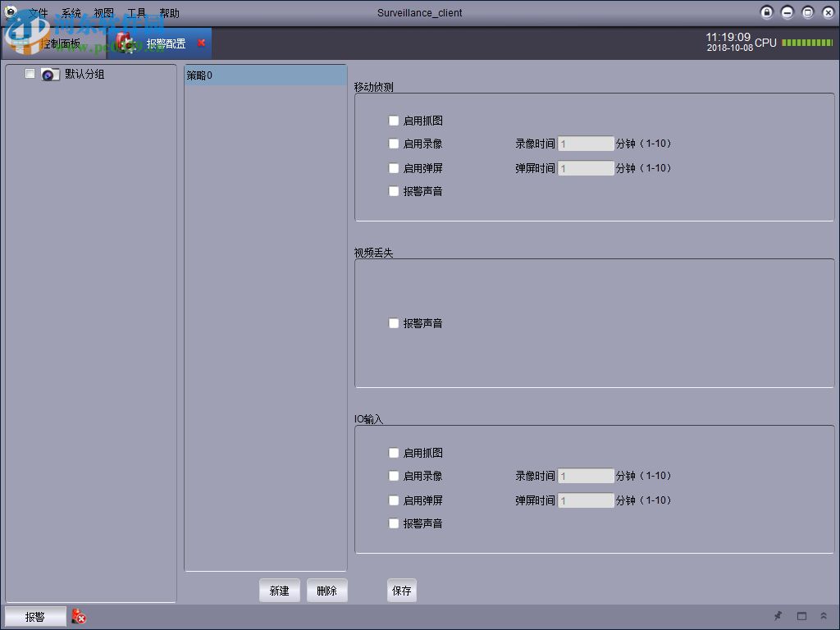840x630 pixels.
Task: Switch to the 控制面板 tab
Action: 55,43
